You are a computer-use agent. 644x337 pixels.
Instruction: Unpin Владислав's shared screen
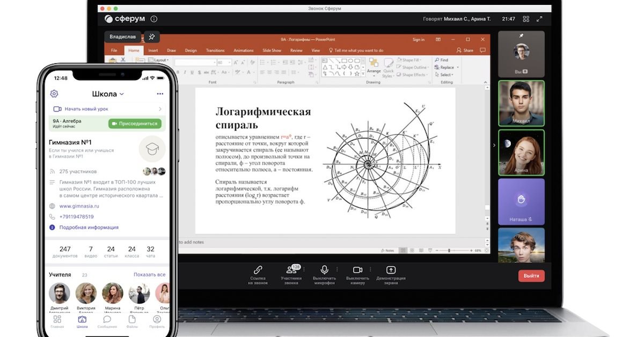[x=152, y=37]
